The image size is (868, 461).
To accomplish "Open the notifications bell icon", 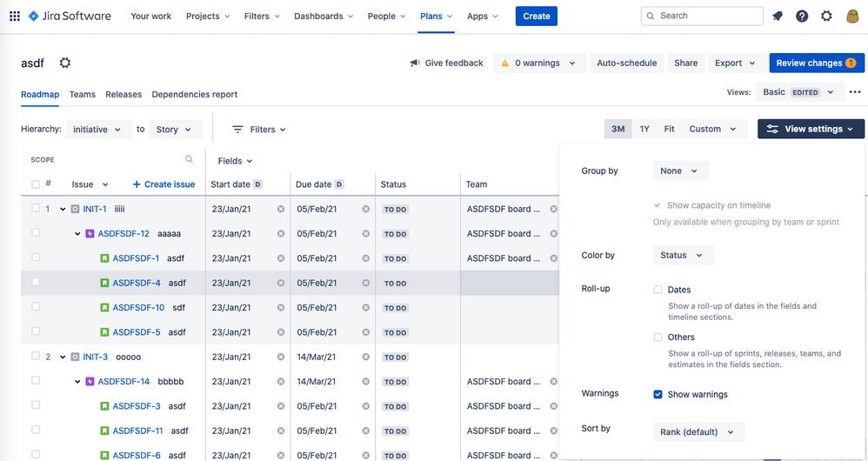I will pyautogui.click(x=778, y=16).
